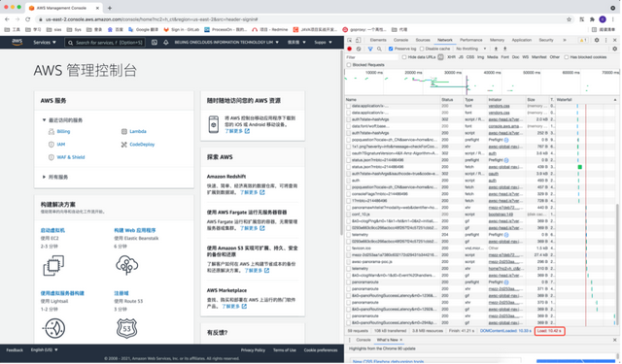The width and height of the screenshot is (622, 364).
Task: Clear the network log
Action: pyautogui.click(x=359, y=49)
